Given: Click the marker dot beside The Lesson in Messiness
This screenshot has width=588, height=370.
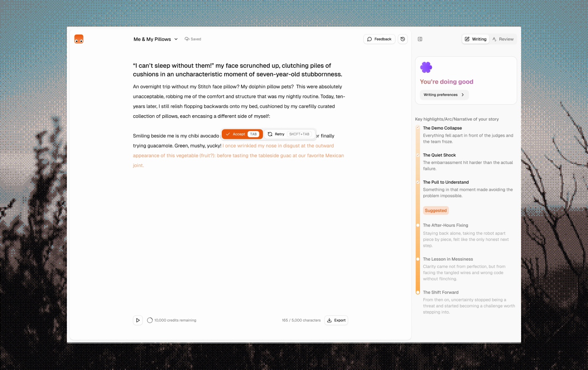Looking at the screenshot, I should pos(418,259).
